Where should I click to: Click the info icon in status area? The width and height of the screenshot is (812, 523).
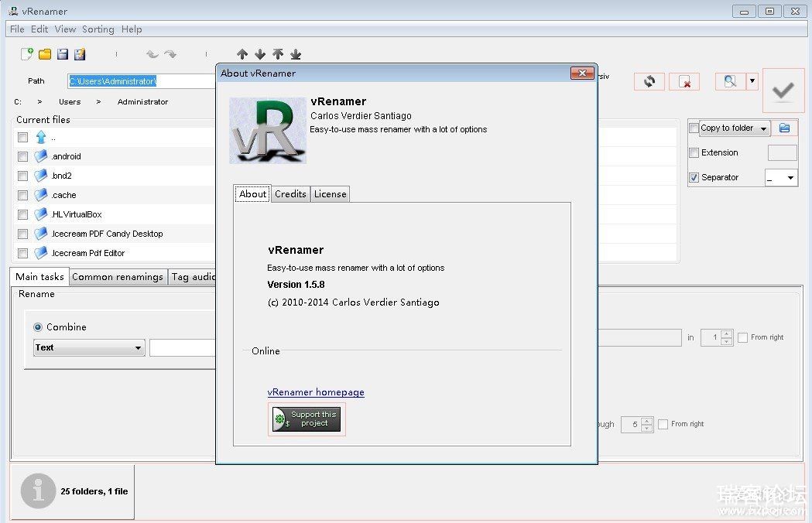point(39,491)
